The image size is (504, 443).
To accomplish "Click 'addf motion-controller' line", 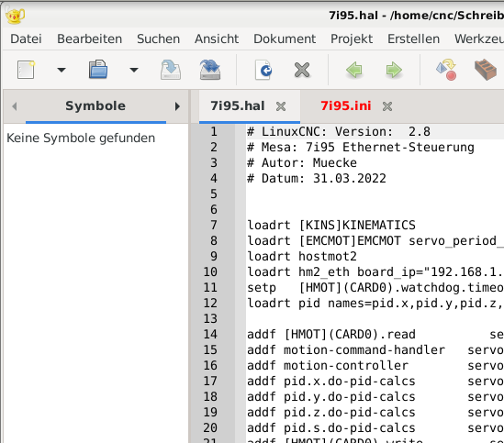I will point(328,366).
